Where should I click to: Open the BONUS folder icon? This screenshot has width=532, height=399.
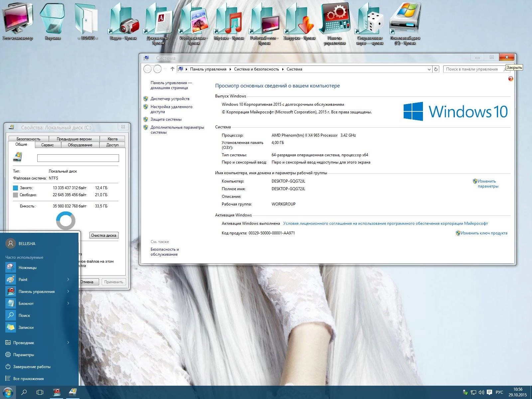(x=88, y=22)
